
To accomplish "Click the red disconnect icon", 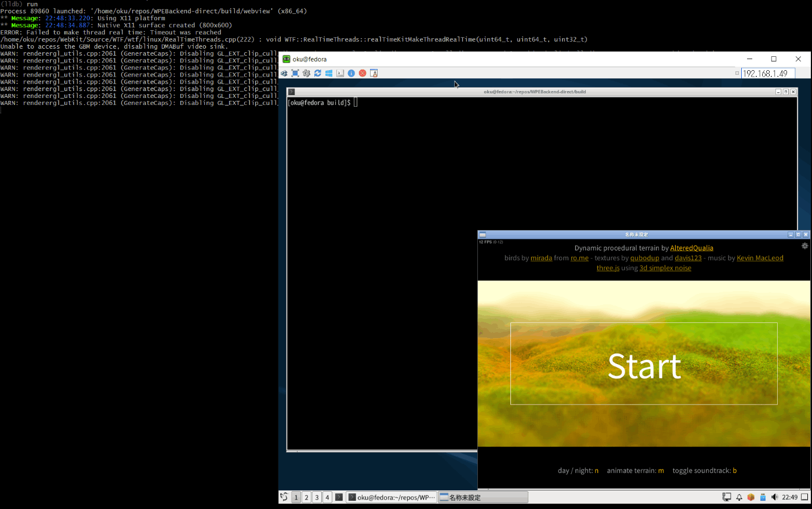I will [x=362, y=73].
